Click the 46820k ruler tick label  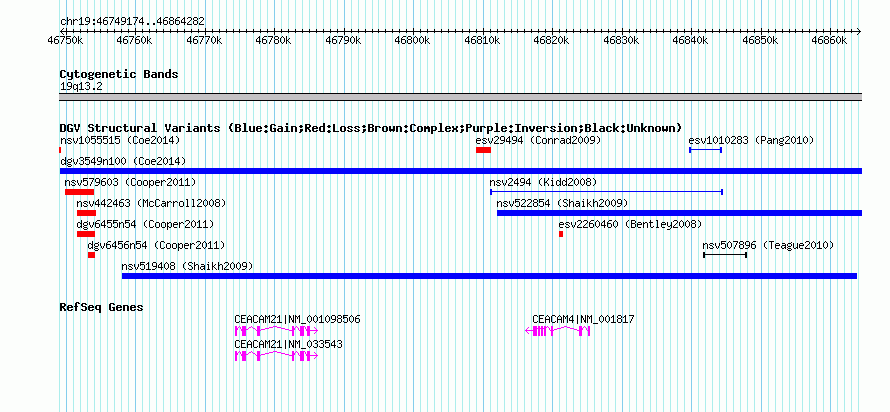552,40
